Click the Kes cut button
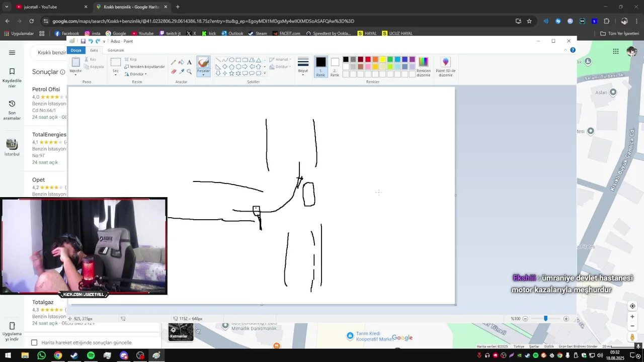644x362 pixels. [90, 59]
